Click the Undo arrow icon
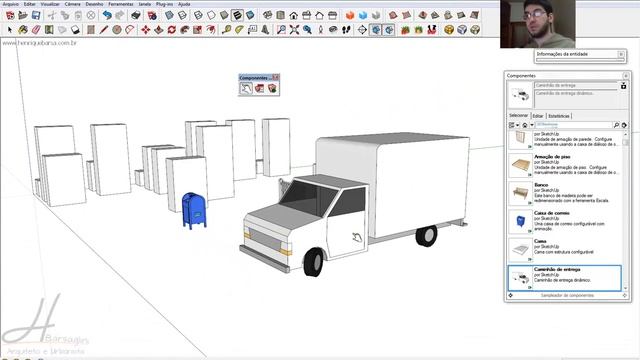This screenshot has width=640, height=360. coord(107,16)
